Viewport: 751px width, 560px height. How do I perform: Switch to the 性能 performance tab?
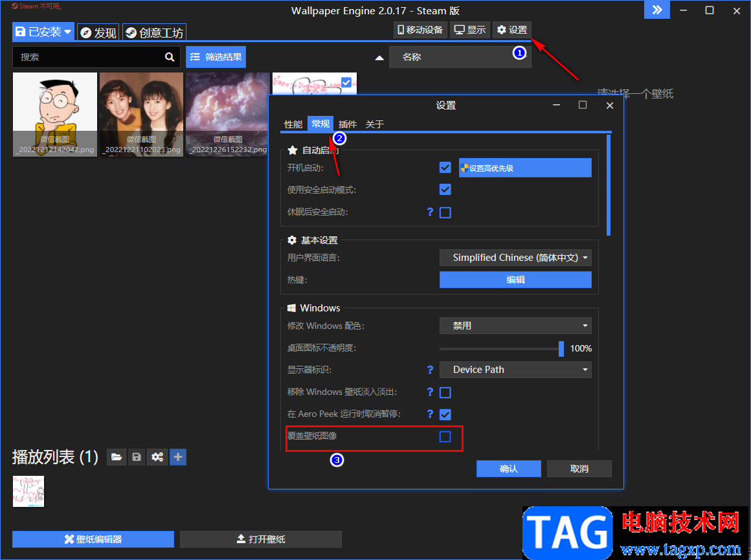point(293,124)
